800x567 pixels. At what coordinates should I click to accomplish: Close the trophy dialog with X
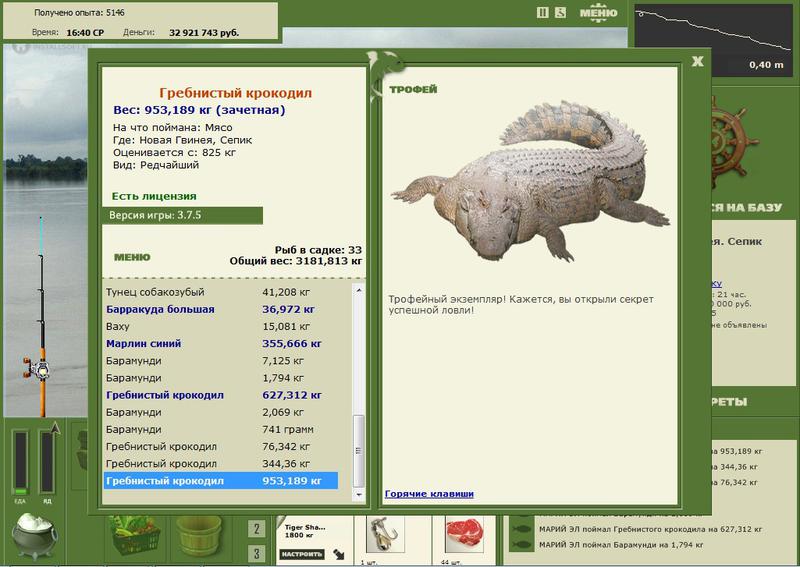click(x=697, y=61)
